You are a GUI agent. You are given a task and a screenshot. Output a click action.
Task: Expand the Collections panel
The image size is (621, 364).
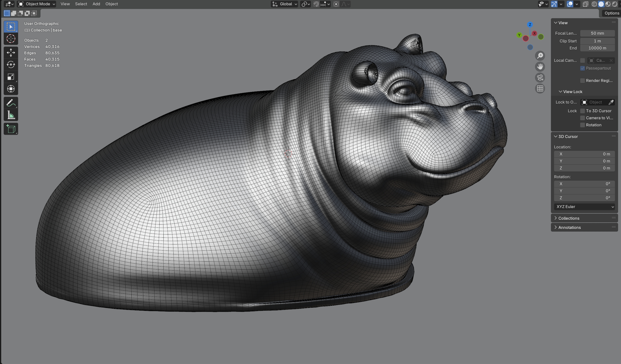[x=569, y=218]
